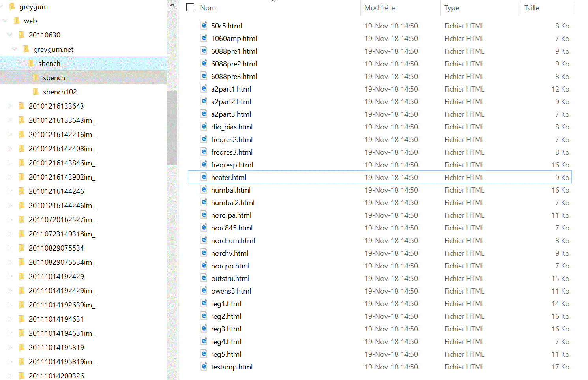
Task: Click Fichier HTML type for heater.html
Action: [464, 177]
